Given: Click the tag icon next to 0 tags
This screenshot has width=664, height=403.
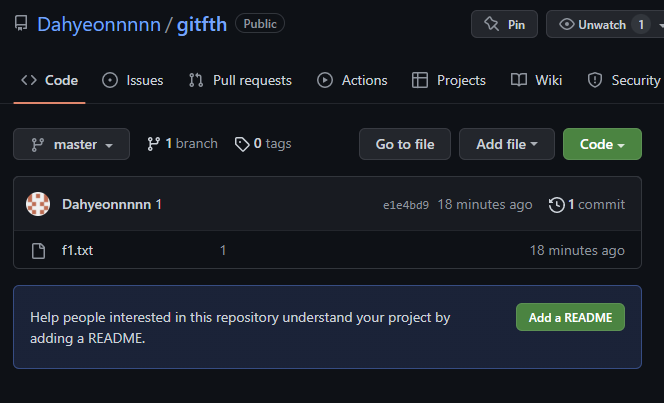Looking at the screenshot, I should tap(242, 144).
